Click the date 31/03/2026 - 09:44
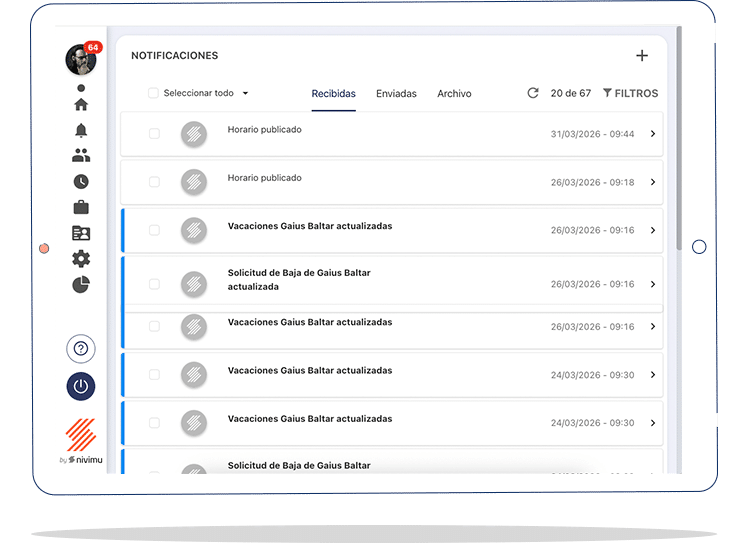The image size is (750, 543). [x=592, y=134]
